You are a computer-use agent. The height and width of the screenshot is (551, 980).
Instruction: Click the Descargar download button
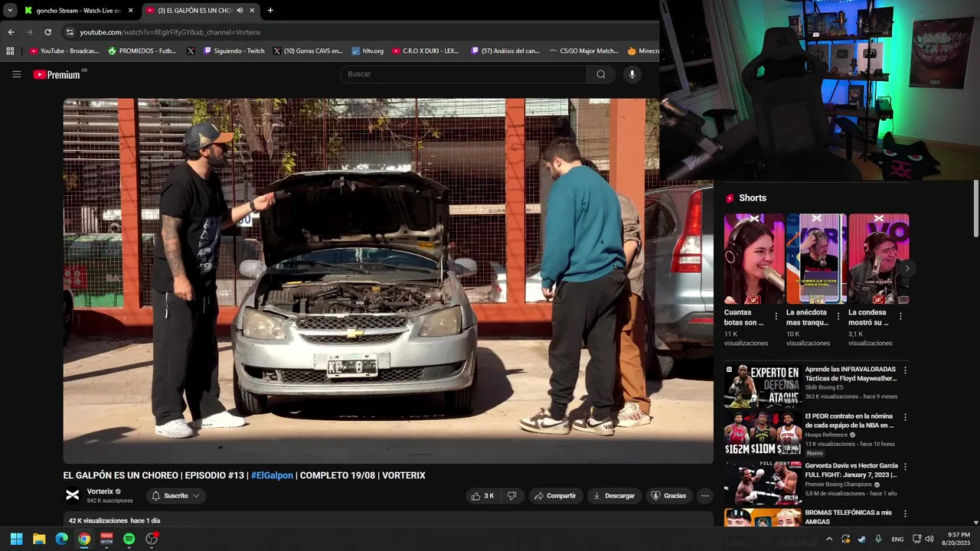[x=614, y=496]
